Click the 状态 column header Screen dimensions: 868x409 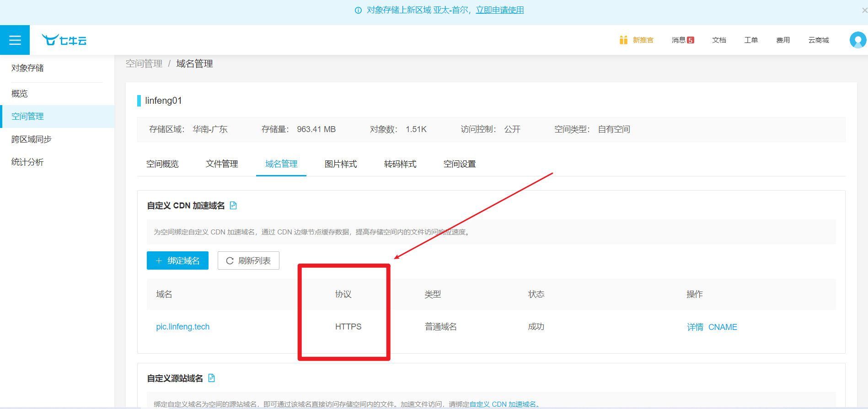[536, 294]
